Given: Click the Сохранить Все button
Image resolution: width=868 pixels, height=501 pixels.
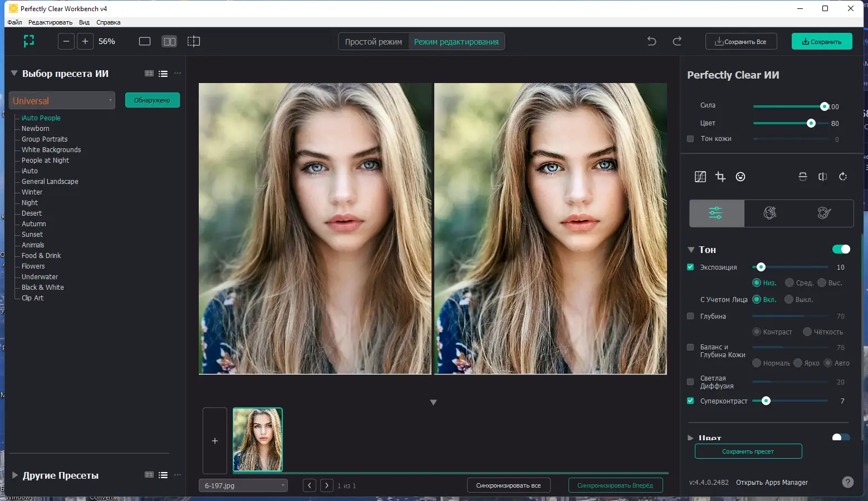Looking at the screenshot, I should [x=741, y=41].
